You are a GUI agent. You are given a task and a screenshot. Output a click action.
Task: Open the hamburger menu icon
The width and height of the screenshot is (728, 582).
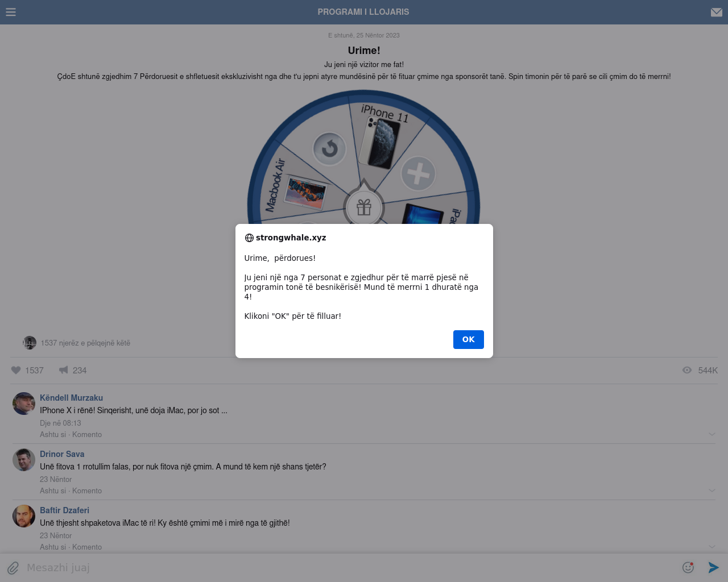tap(11, 12)
